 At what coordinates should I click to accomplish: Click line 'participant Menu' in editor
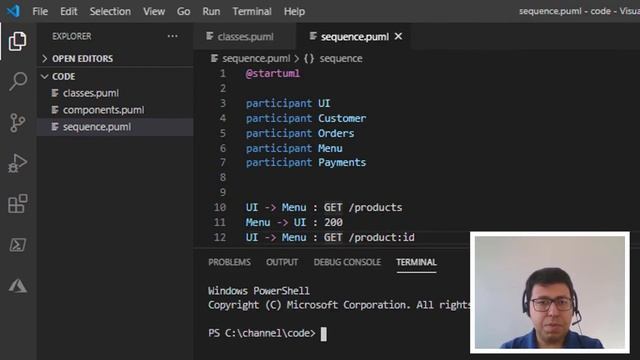coord(294,148)
